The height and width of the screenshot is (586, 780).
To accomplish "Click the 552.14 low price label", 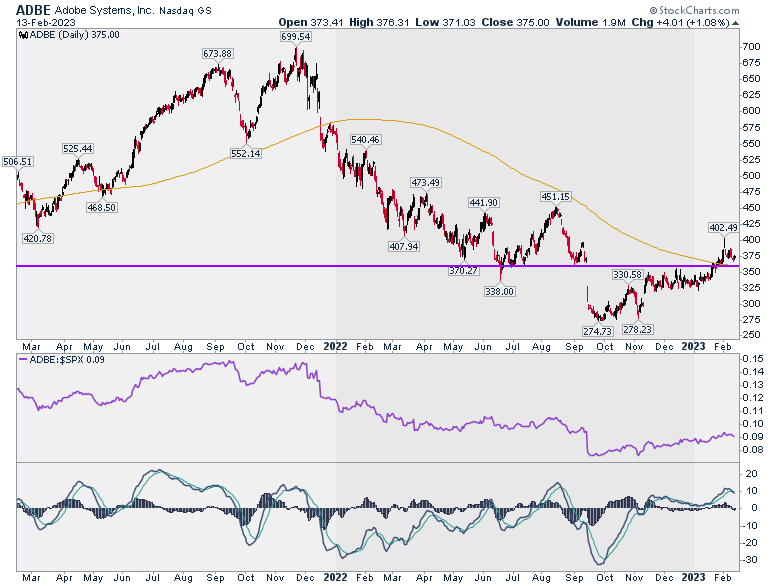I will click(246, 154).
